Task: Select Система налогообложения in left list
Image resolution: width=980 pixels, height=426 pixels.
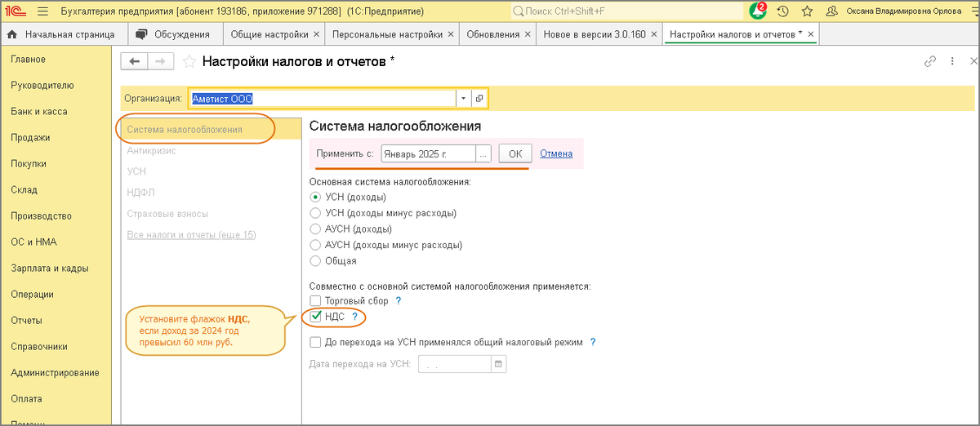Action: point(210,129)
